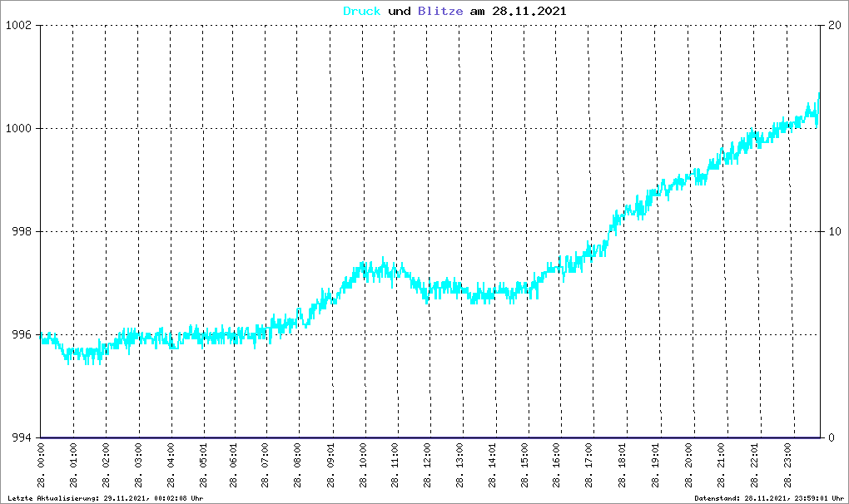The width and height of the screenshot is (849, 504).
Task: Click the left axis label "994"
Action: pyautogui.click(x=22, y=437)
